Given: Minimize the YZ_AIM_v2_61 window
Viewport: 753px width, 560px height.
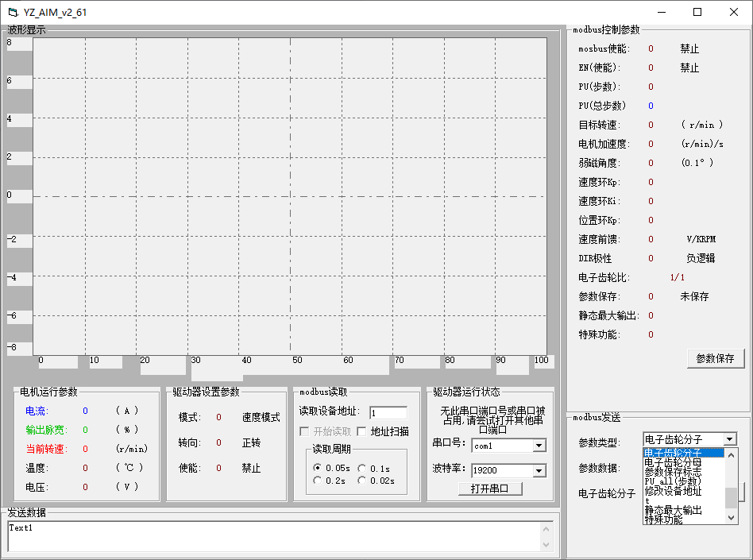Looking at the screenshot, I should click(x=662, y=12).
